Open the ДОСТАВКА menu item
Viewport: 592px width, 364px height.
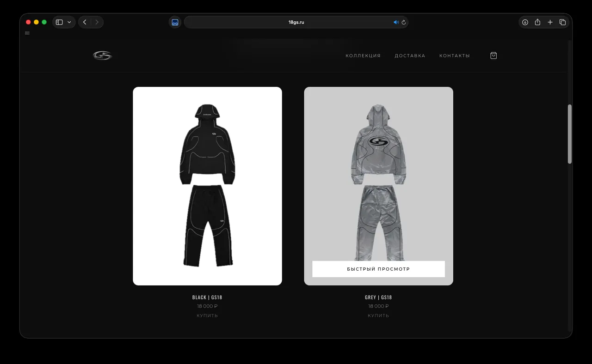pos(410,56)
